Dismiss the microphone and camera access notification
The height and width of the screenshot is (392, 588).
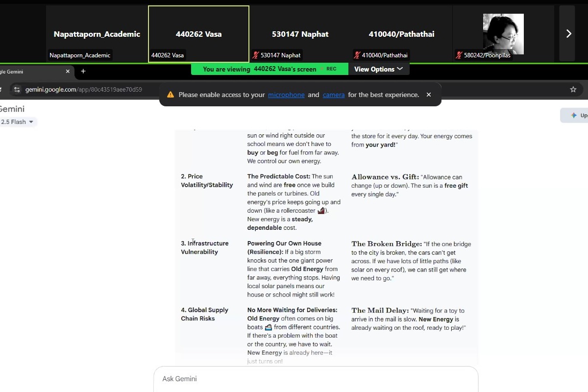429,95
